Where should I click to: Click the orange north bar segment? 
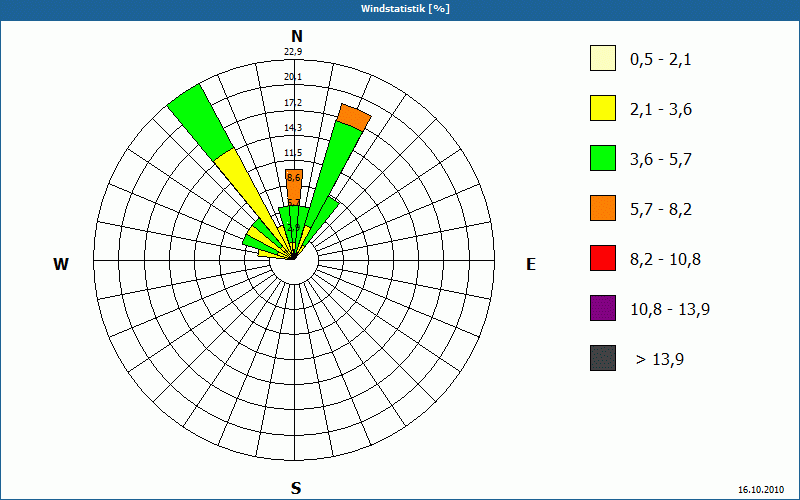[x=294, y=188]
